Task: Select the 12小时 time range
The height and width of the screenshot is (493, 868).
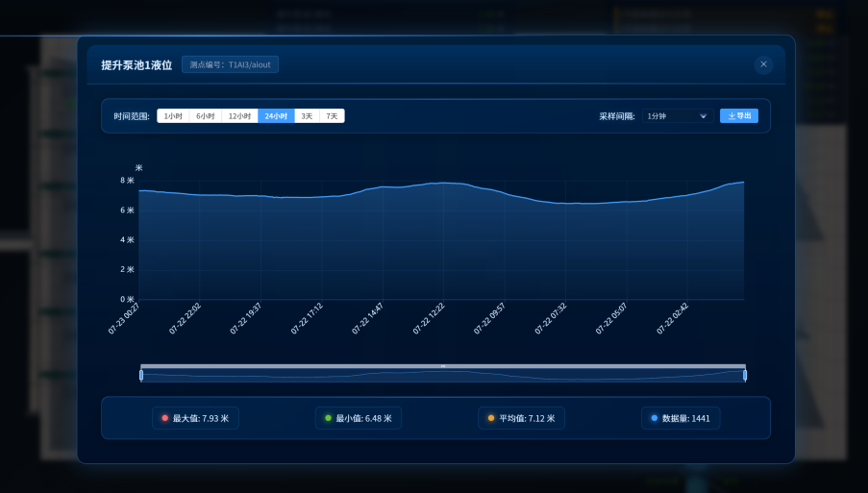Action: (x=239, y=115)
